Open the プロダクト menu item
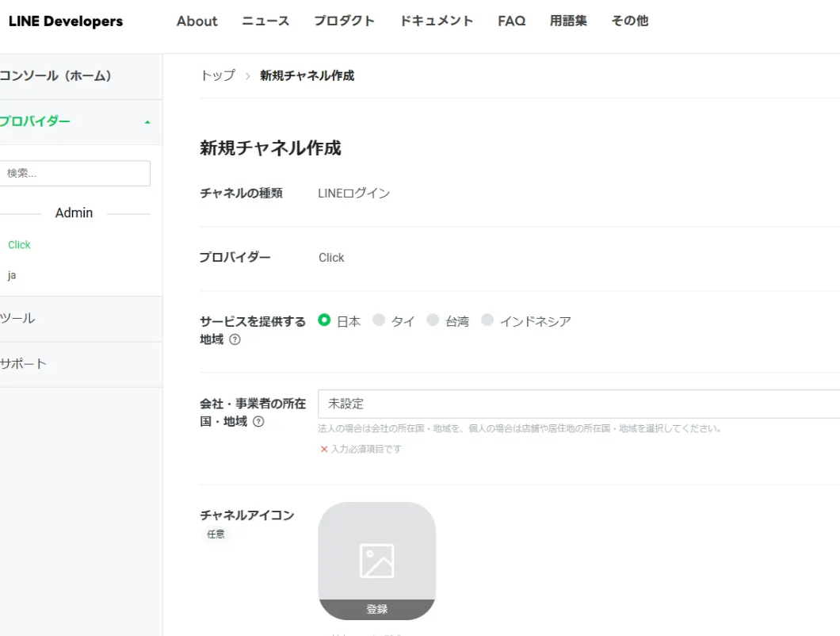840x636 pixels. tap(345, 21)
